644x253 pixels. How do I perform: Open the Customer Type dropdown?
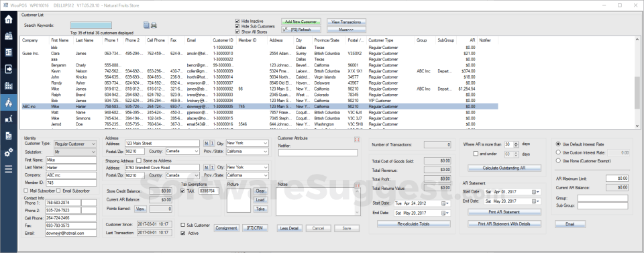click(75, 144)
